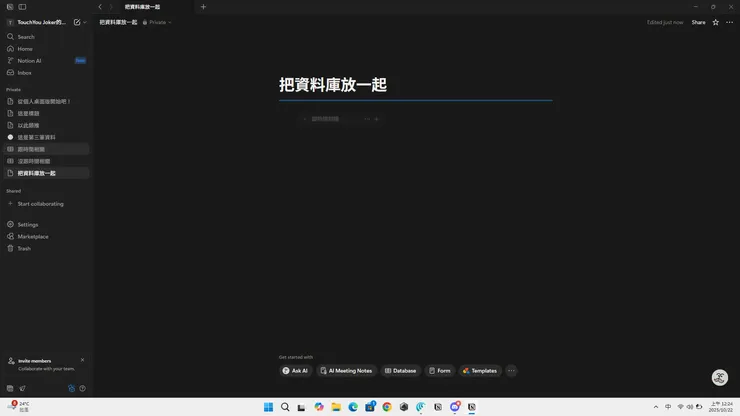Click the Ask AI button
740x416 pixels.
pos(295,371)
